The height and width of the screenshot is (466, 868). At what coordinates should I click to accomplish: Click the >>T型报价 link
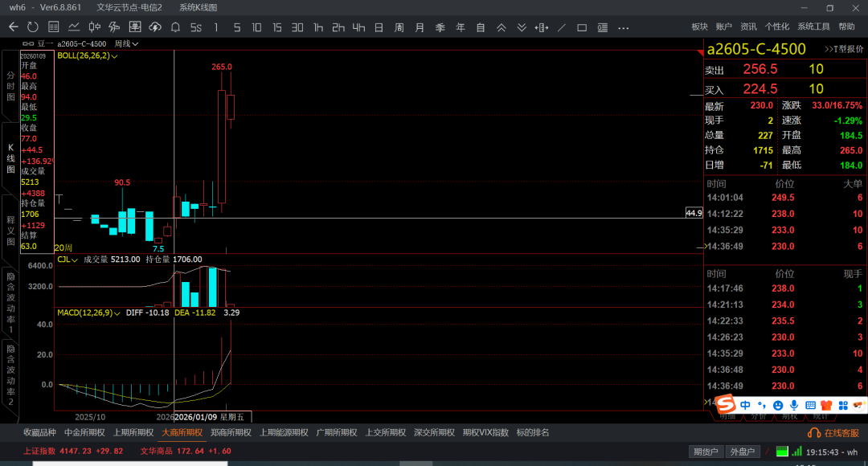(x=843, y=49)
